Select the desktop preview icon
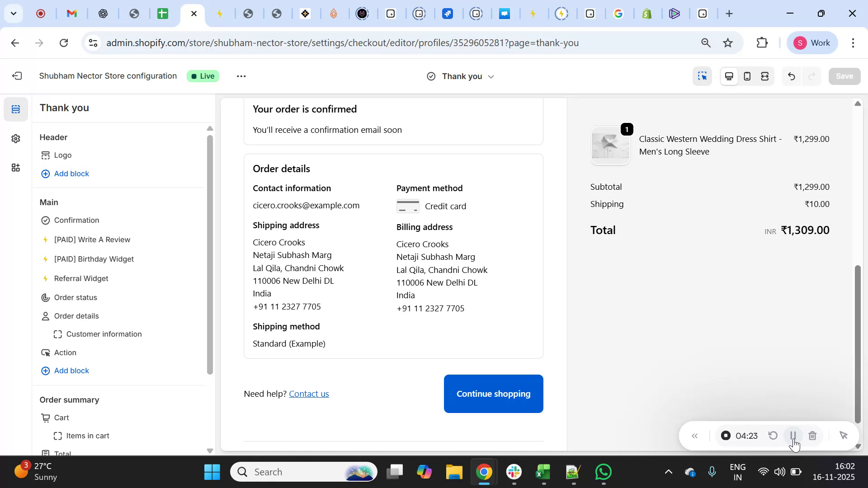The image size is (868, 488). click(729, 76)
